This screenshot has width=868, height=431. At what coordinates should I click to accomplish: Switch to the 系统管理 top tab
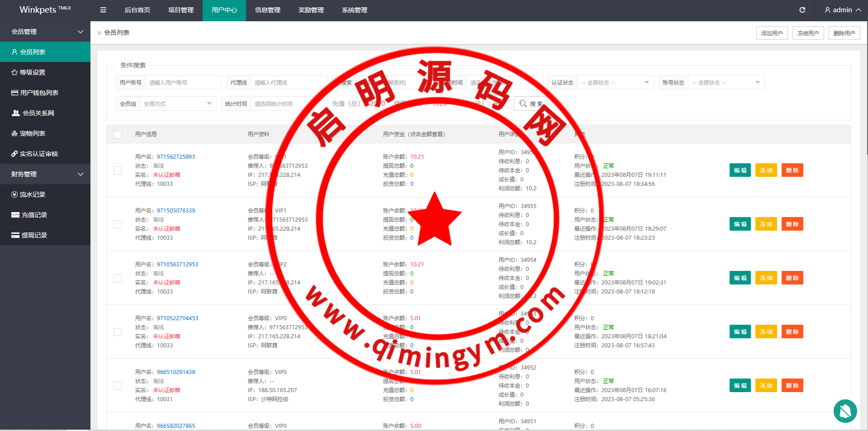(x=355, y=10)
